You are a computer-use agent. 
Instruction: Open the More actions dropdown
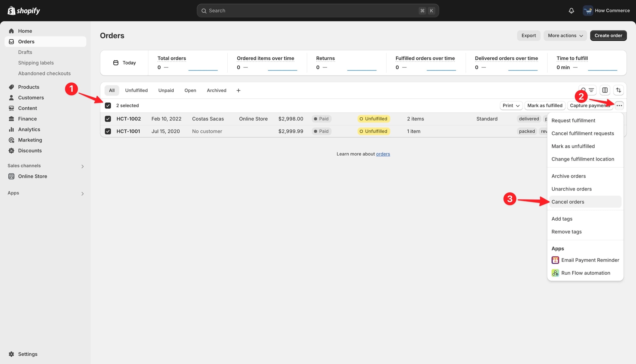565,36
